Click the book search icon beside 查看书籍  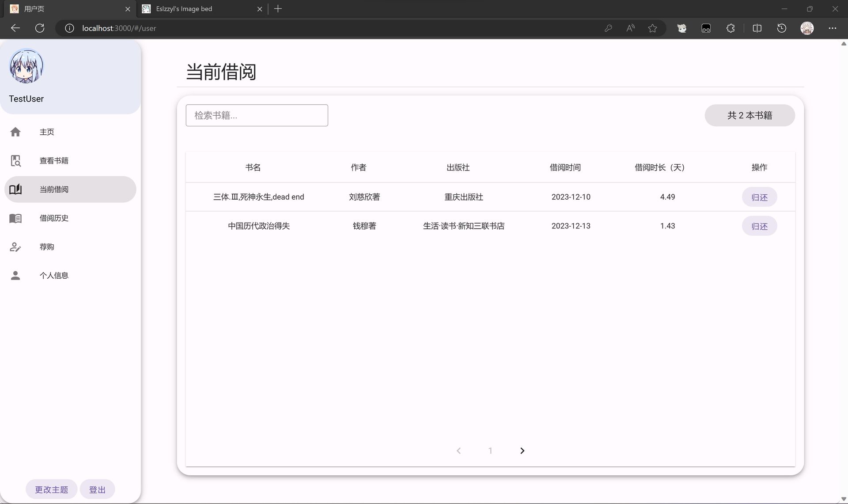(15, 161)
